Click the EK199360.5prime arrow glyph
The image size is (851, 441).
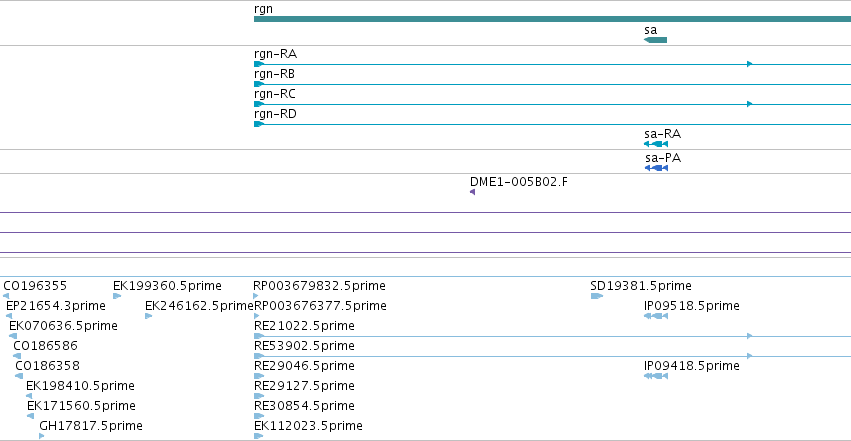coord(117,296)
